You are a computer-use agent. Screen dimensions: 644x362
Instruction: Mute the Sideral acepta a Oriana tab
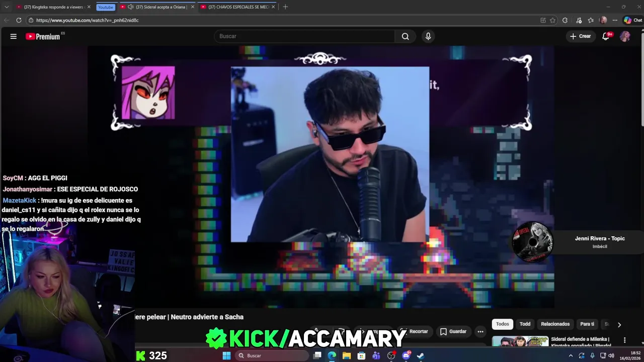[131, 7]
